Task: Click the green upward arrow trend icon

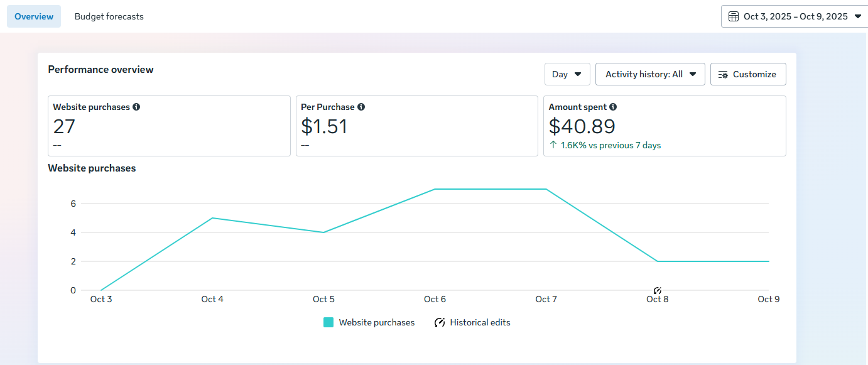Action: (x=553, y=145)
